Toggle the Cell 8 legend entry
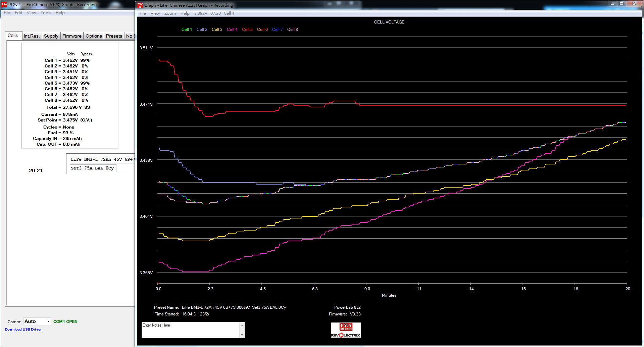Screen dimensions: 644x347 pos(292,30)
